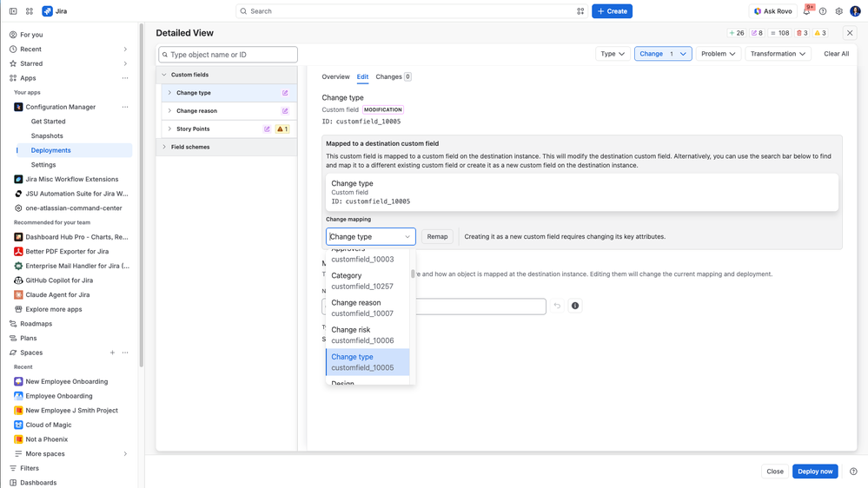868x488 pixels.
Task: Open the settings gear icon
Action: tap(839, 11)
